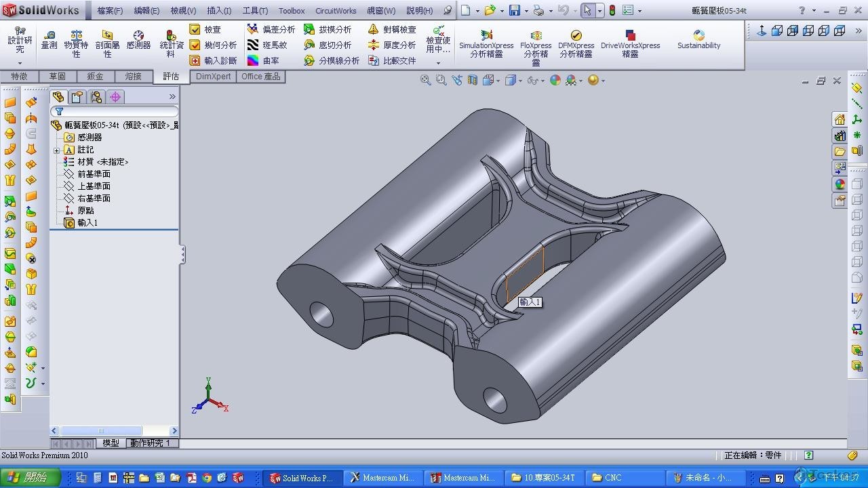The height and width of the screenshot is (488, 868).
Task: Toggle the 檢查 check option
Action: tap(195, 29)
